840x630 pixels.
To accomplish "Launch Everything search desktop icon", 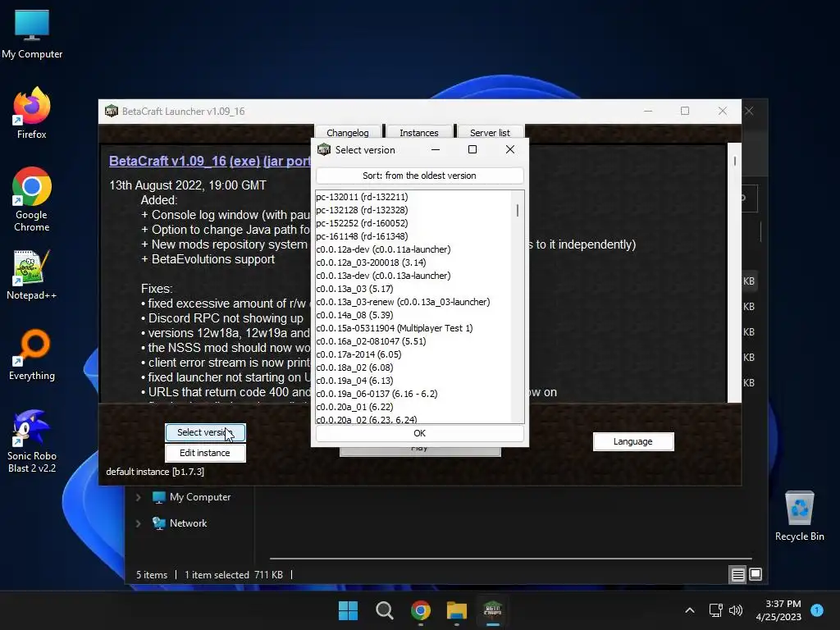I will point(32,354).
